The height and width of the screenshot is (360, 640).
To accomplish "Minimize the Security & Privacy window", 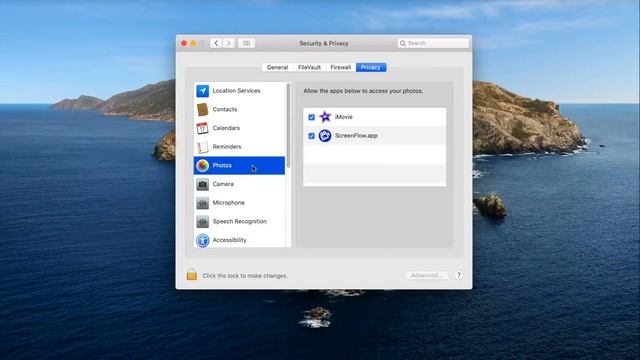I will (x=193, y=43).
